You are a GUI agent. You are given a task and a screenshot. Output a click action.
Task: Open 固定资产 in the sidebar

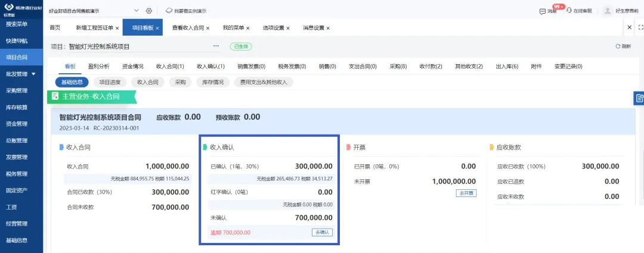(x=21, y=190)
